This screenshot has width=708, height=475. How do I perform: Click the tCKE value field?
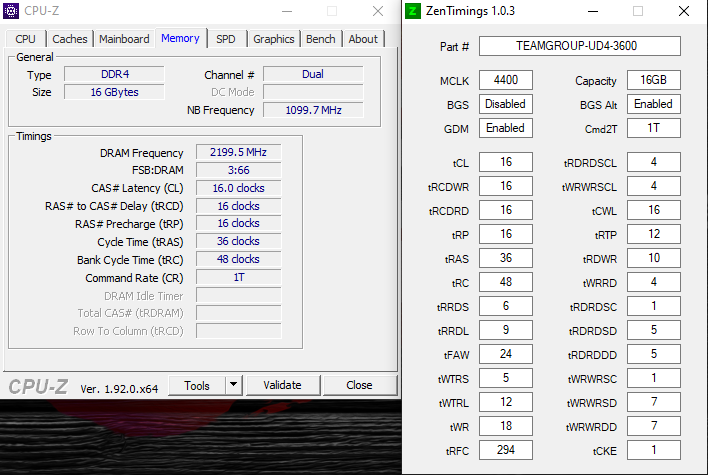654,450
